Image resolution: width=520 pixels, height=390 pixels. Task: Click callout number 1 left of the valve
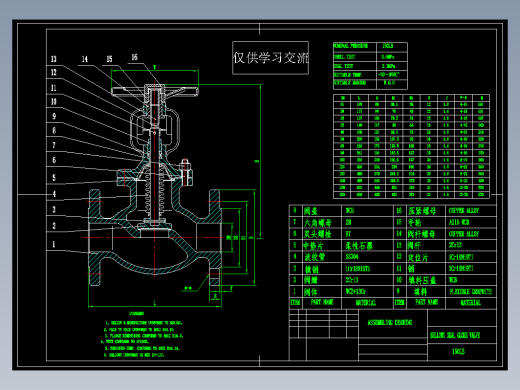pyautogui.click(x=54, y=244)
